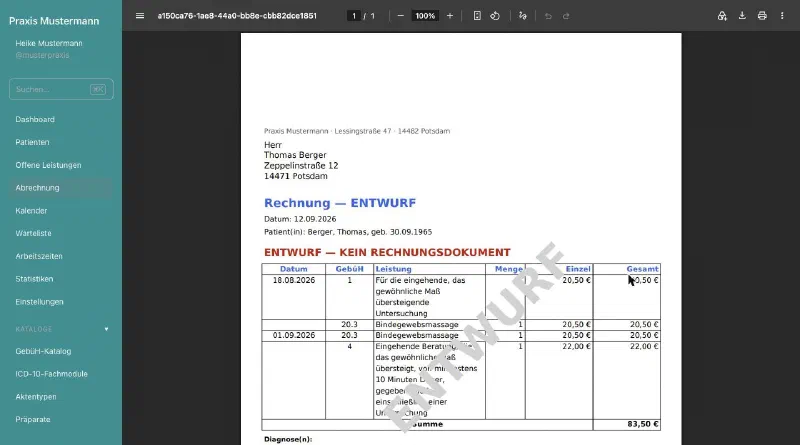Open Aktentypen catalog
Viewport: 800px width, 445px height.
pyautogui.click(x=36, y=397)
